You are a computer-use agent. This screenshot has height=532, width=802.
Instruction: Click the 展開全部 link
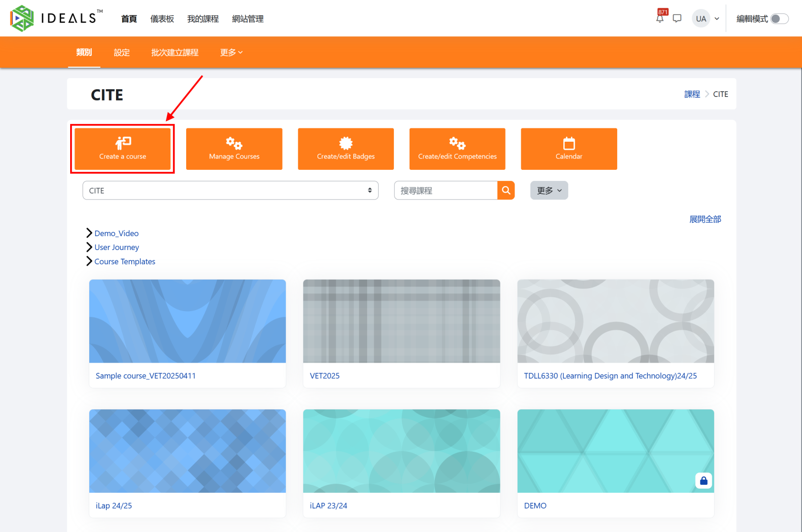tap(705, 219)
